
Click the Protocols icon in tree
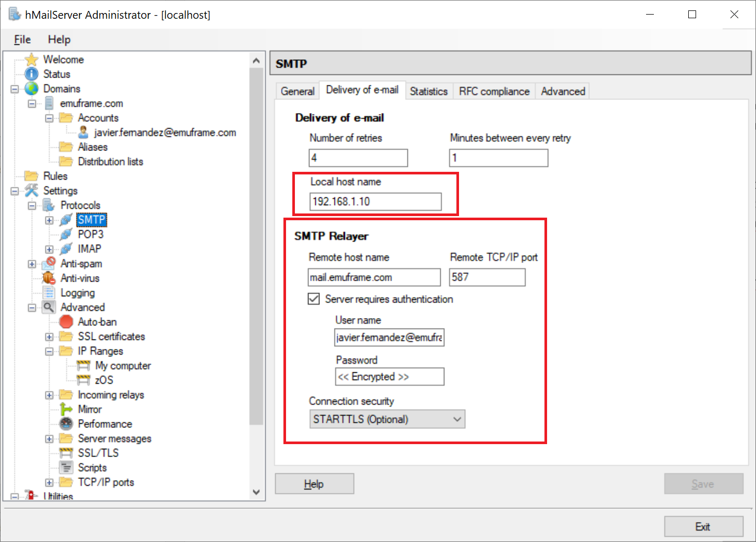pos(49,205)
